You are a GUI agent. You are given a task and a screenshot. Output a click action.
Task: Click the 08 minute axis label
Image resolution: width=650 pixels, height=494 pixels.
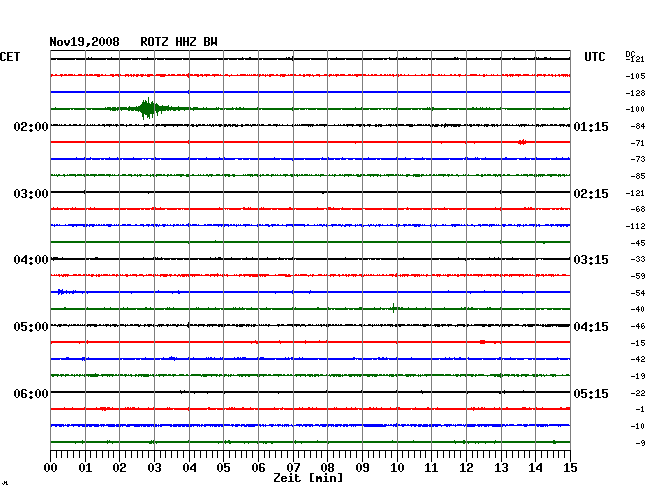coord(327,468)
